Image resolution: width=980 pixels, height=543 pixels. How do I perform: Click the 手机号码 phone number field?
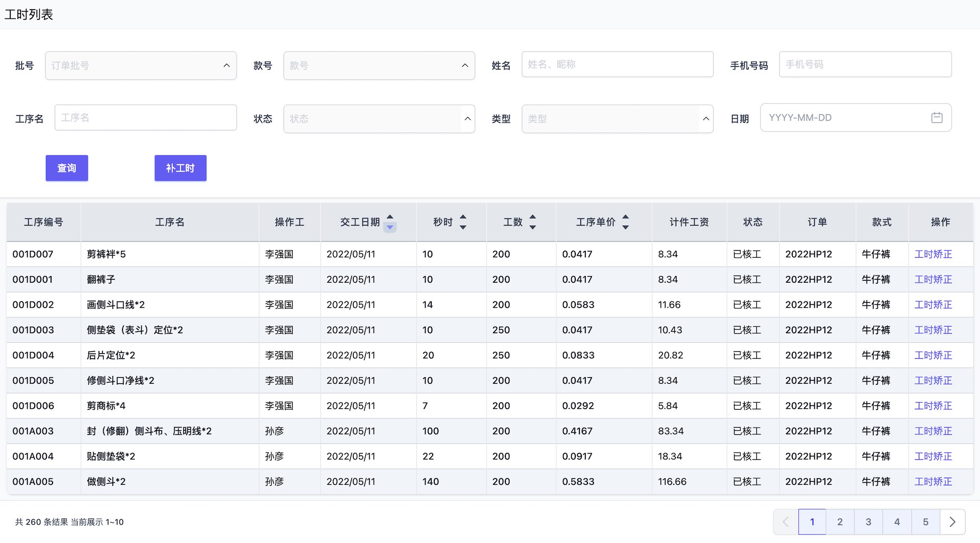[865, 64]
